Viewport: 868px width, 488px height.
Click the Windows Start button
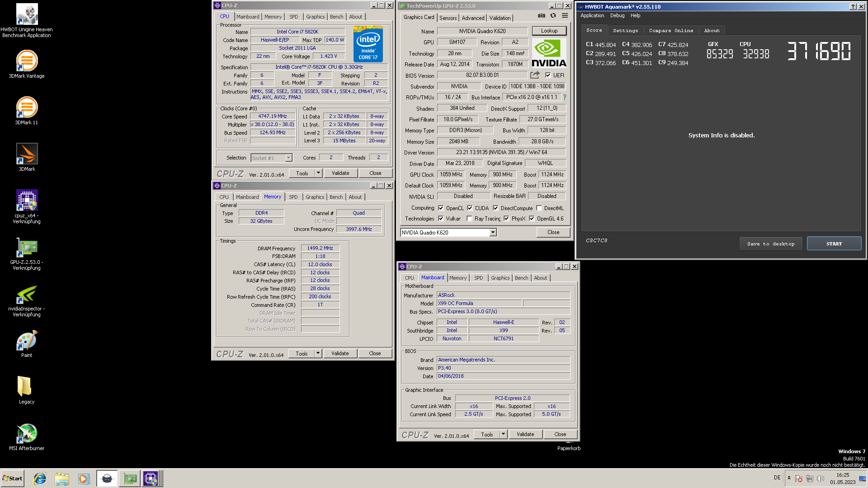(x=12, y=479)
